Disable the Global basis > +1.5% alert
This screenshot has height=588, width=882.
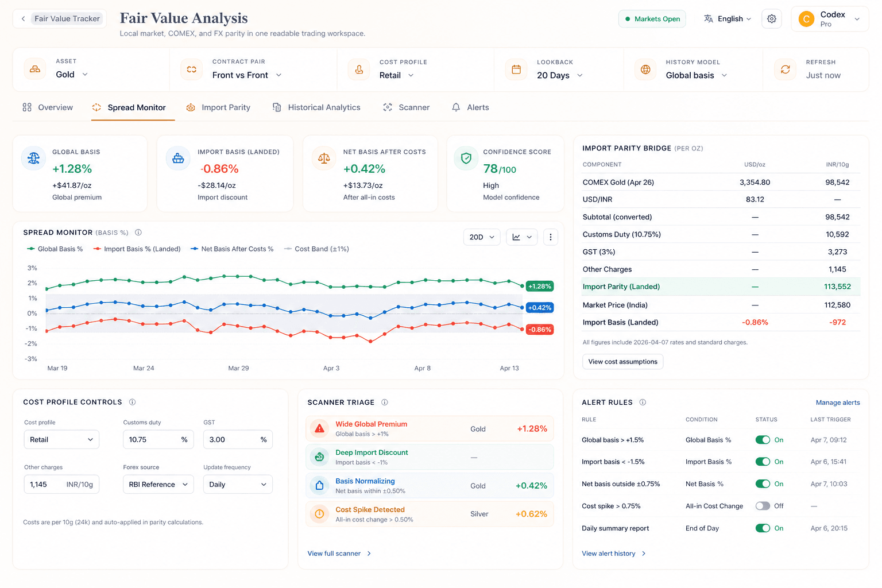coord(763,440)
